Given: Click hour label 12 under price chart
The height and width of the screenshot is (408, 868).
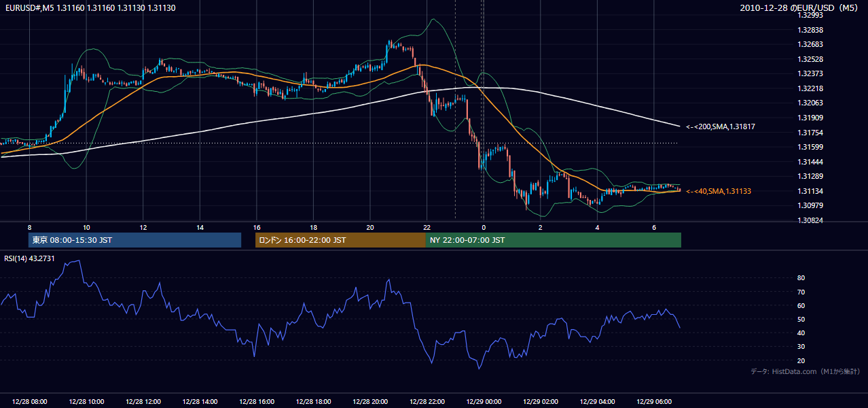Looking at the screenshot, I should [x=143, y=227].
